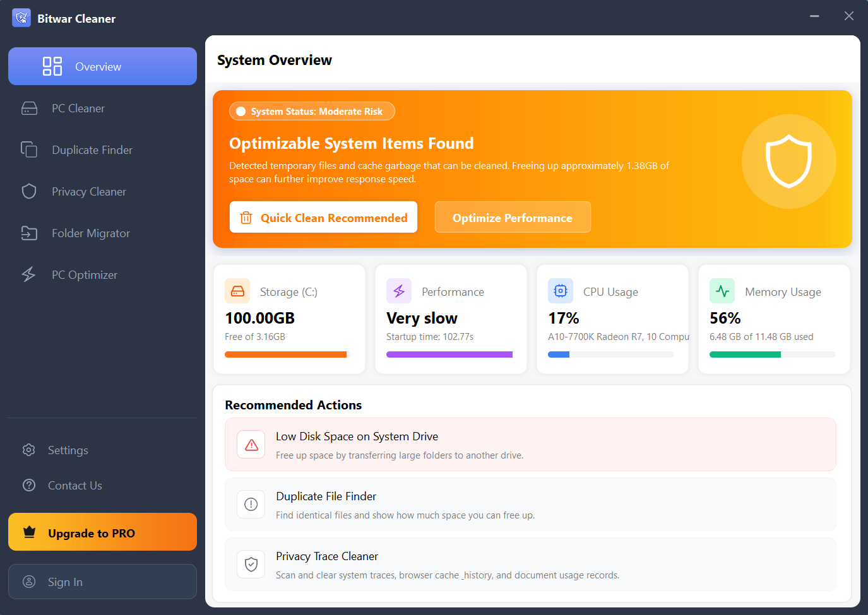Click the Storage (C:) disk icon

pyautogui.click(x=237, y=291)
